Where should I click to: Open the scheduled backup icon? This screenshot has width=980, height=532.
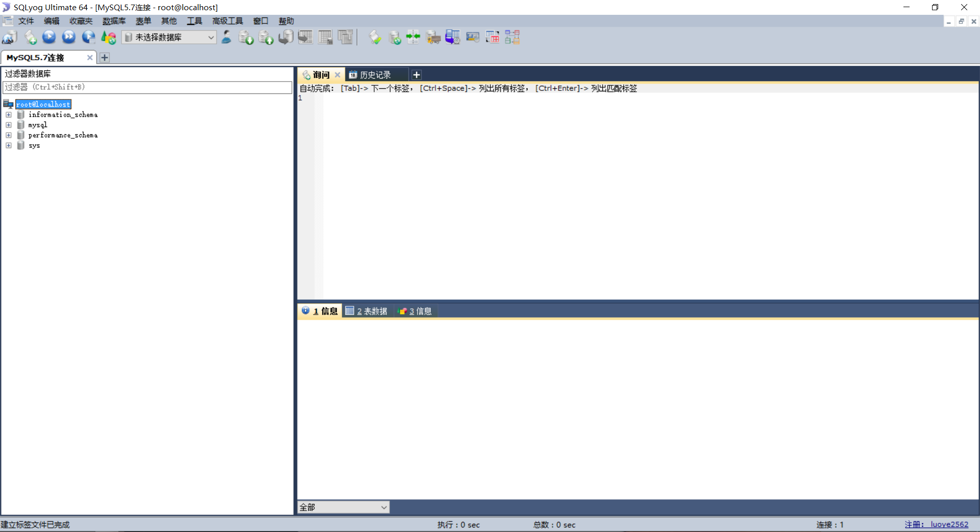(453, 37)
